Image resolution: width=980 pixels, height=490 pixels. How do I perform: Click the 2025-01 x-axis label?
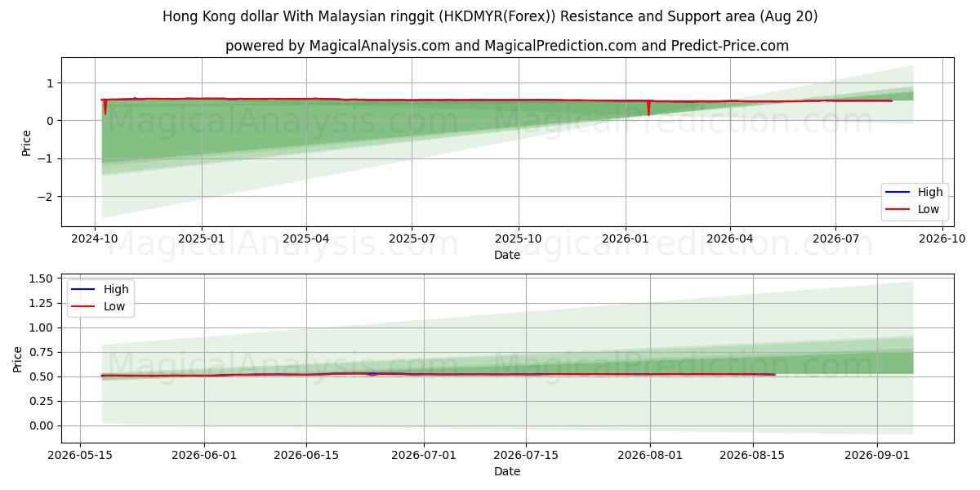(201, 238)
